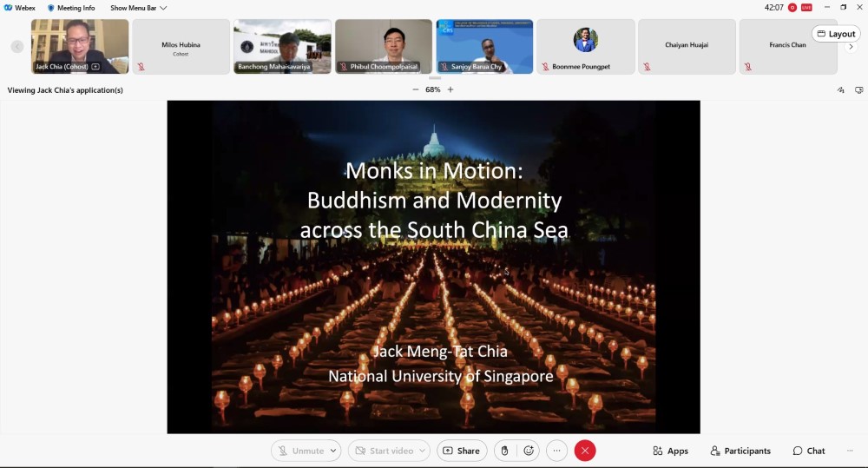Open the emoji reactions icon
This screenshot has height=468, width=868.
coord(529,451)
